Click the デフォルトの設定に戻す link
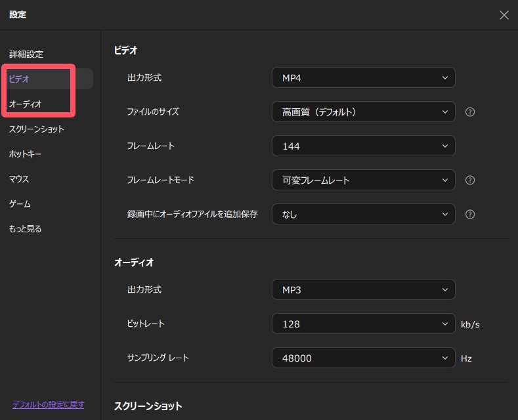 click(x=48, y=405)
